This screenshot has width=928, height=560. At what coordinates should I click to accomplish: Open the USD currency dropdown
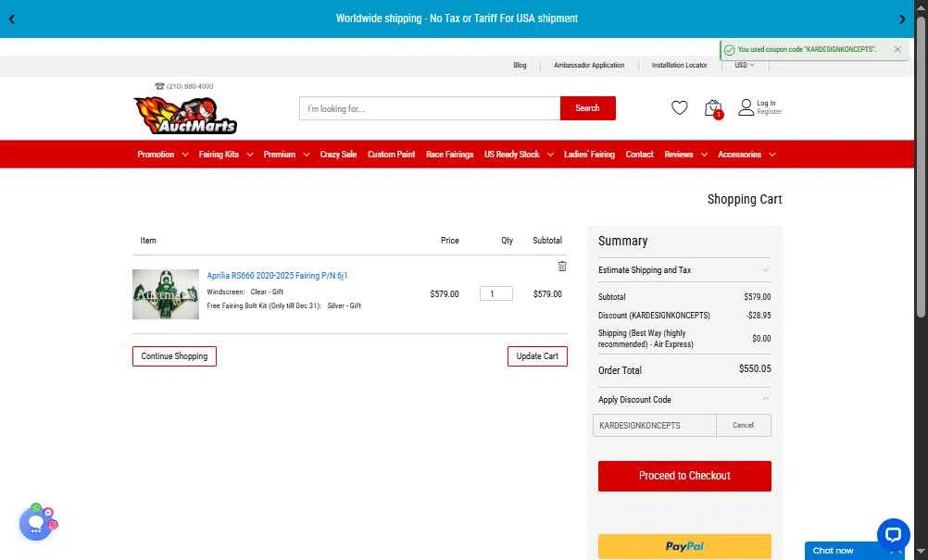click(745, 65)
